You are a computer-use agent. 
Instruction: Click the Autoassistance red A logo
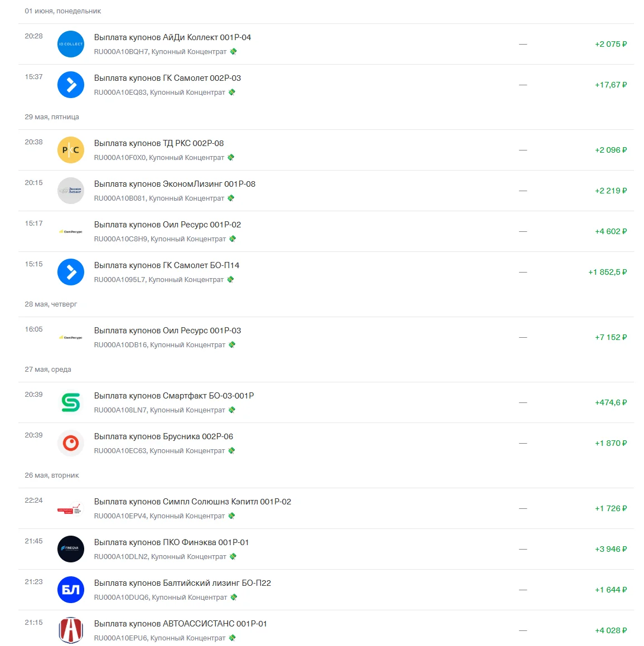pos(70,630)
